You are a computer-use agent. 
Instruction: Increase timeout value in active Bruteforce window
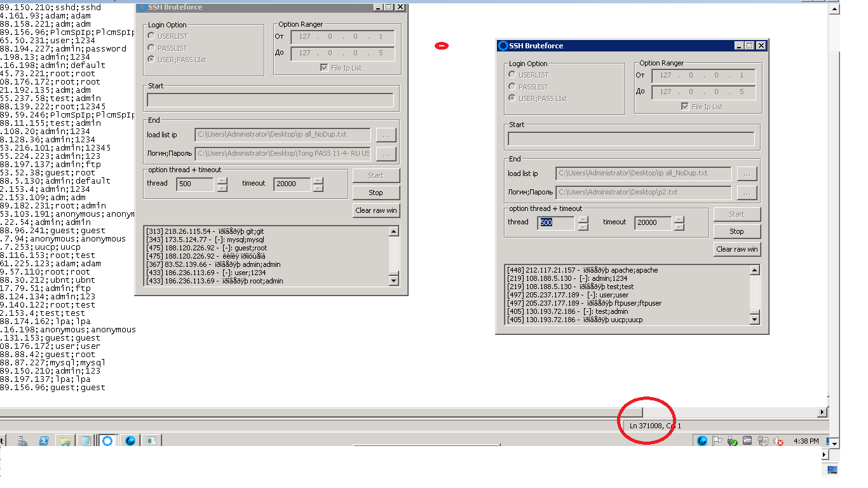pos(679,219)
